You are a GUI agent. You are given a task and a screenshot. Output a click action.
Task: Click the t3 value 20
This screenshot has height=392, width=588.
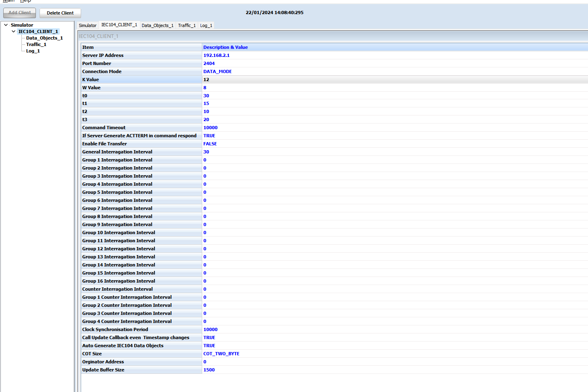click(x=206, y=119)
